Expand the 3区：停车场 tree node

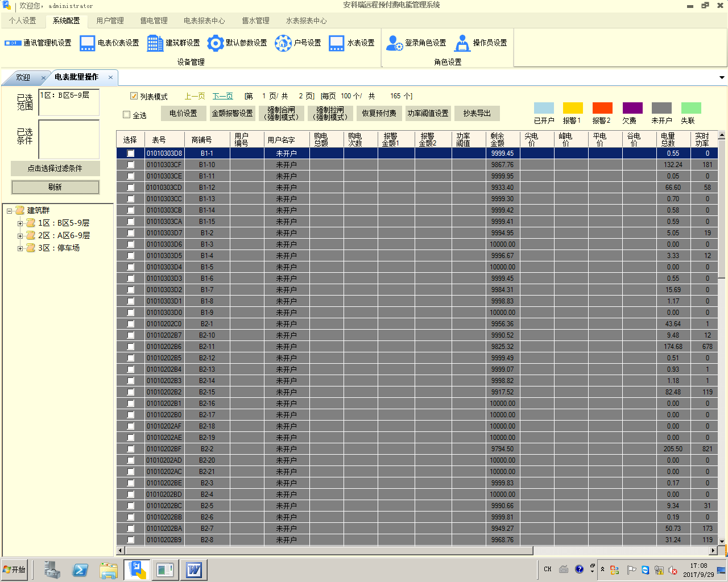20,248
